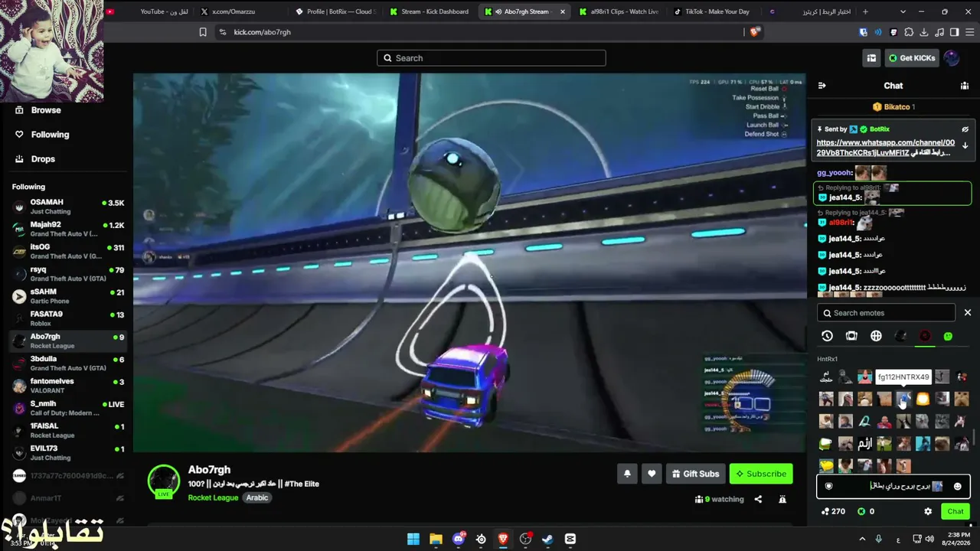
Task: Open OSAMAH channel from Following list
Action: [x=68, y=207]
